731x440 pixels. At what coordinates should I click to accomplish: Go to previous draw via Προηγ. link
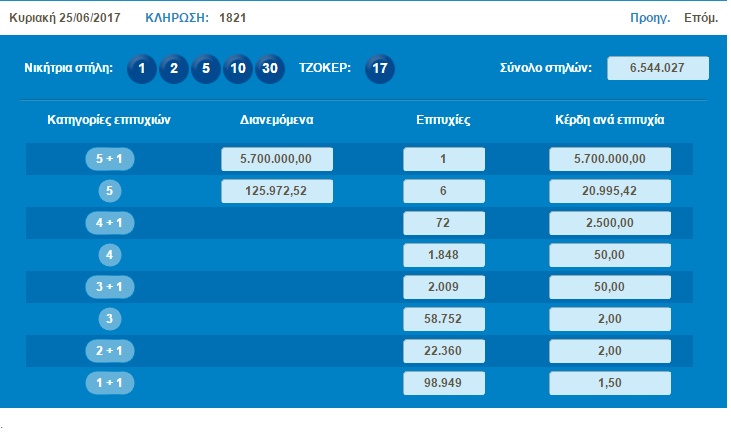[x=650, y=18]
